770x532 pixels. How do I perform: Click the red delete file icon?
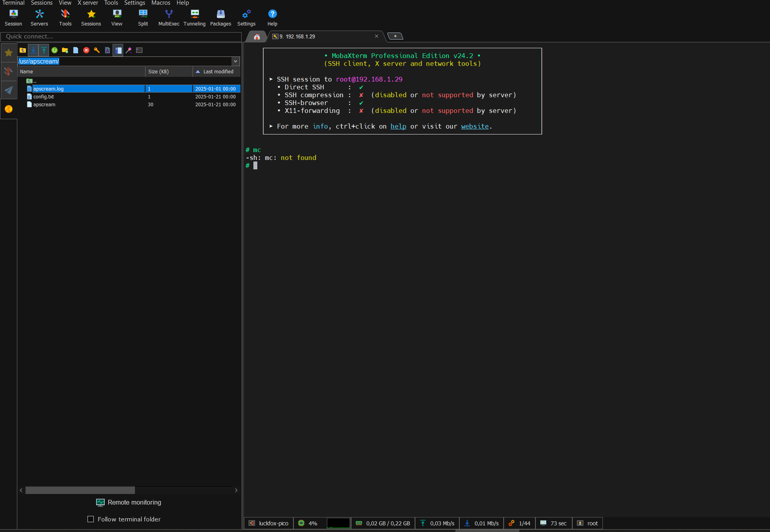pos(86,50)
